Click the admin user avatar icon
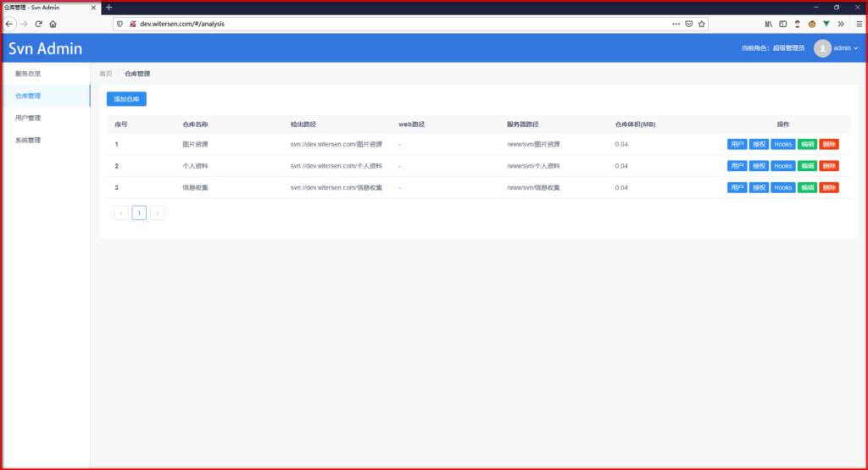This screenshot has width=868, height=470. 822,48
